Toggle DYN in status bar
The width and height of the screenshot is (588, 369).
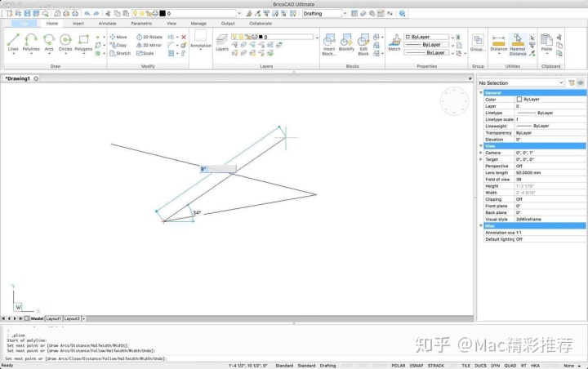coord(496,366)
